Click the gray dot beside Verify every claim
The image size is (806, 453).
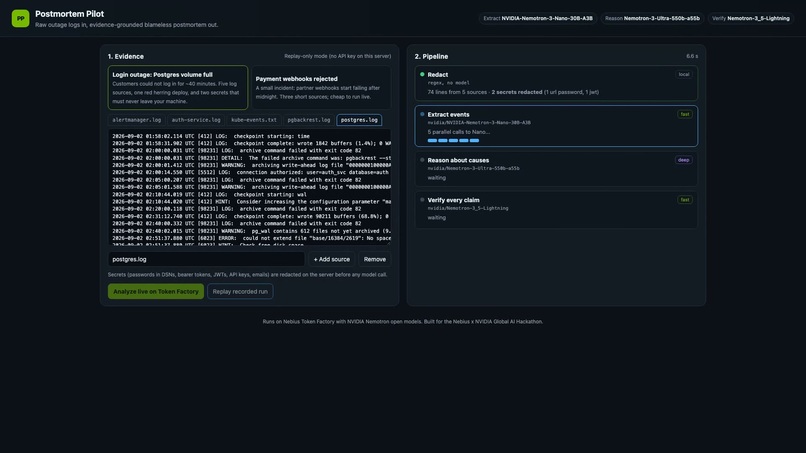point(422,200)
